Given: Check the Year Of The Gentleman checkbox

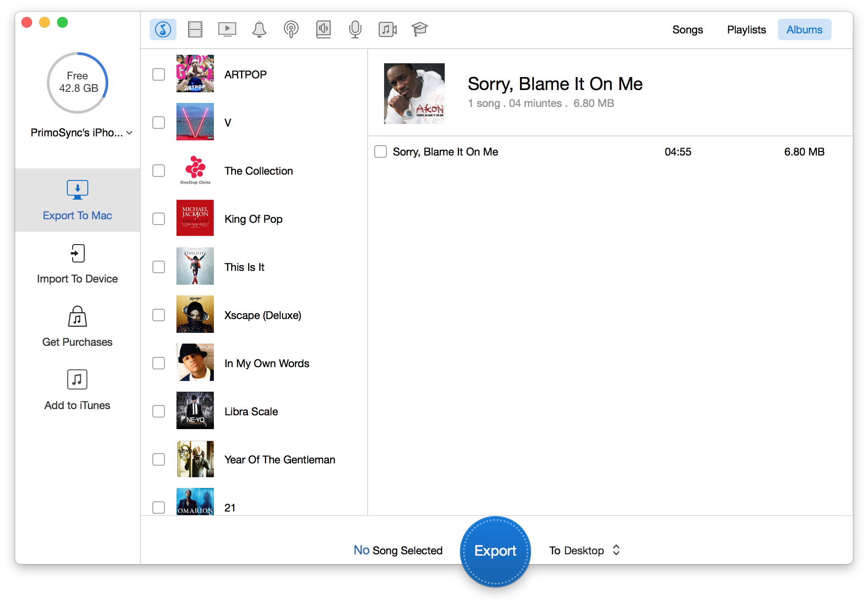Looking at the screenshot, I should [x=159, y=459].
